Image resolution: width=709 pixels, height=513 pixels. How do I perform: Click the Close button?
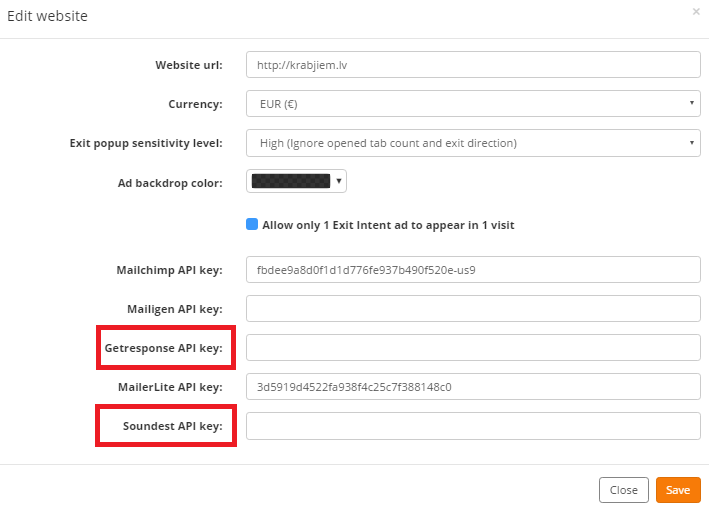coord(624,490)
